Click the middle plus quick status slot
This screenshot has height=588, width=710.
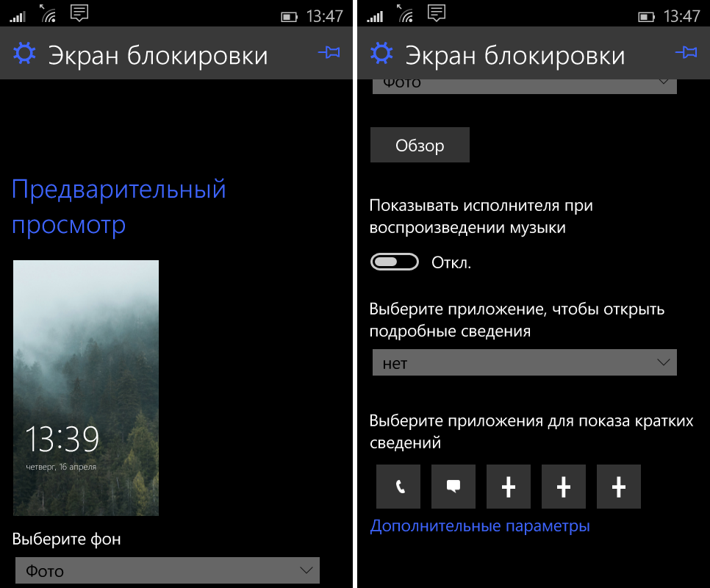click(x=564, y=487)
